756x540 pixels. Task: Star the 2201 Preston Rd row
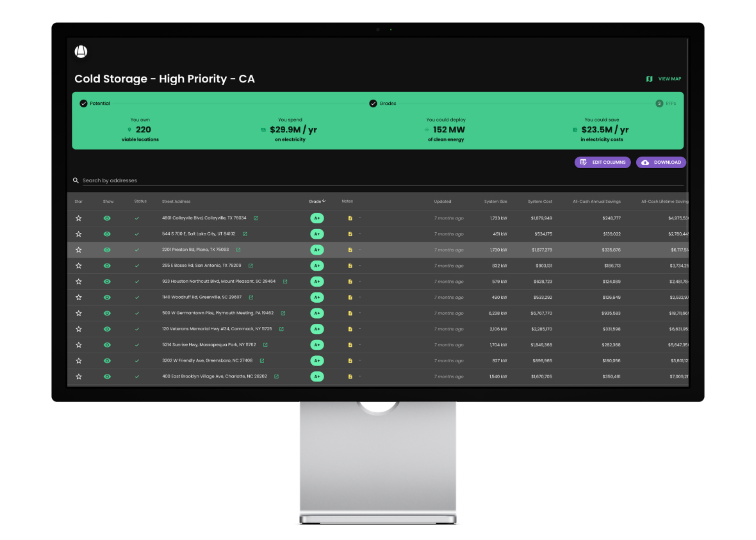coord(78,250)
